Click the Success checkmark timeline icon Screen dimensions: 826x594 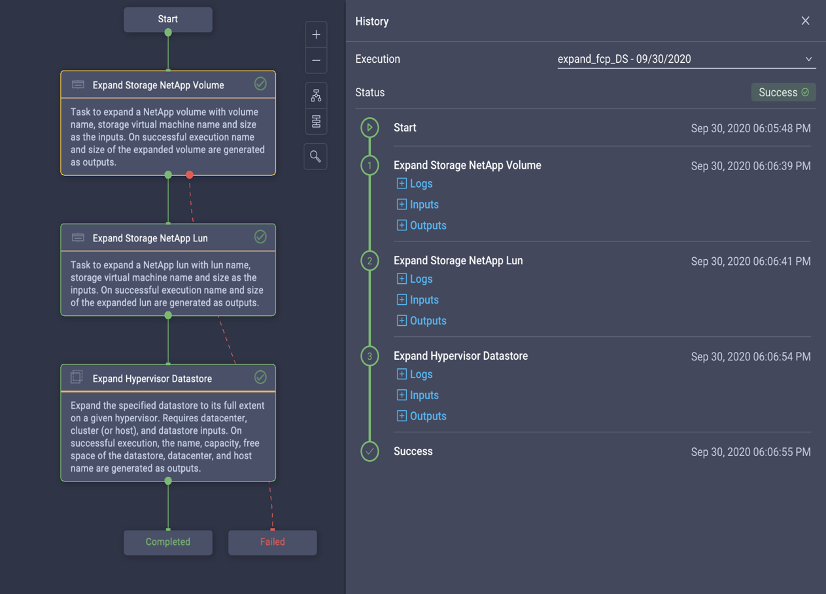click(x=370, y=452)
